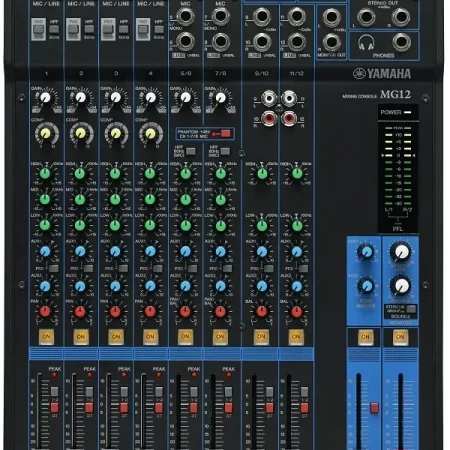
Task: Click the top-left STEREO OUT L jack
Action: (x=366, y=16)
